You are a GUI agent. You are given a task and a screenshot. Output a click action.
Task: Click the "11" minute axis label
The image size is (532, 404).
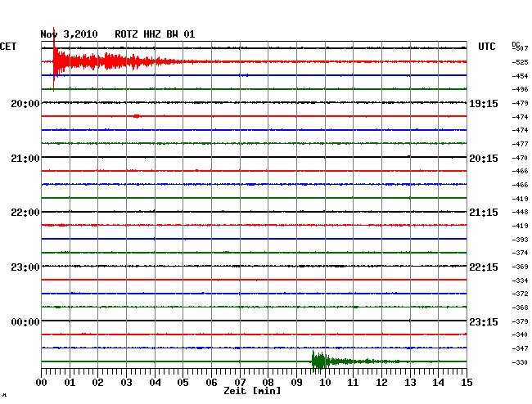[353, 383]
